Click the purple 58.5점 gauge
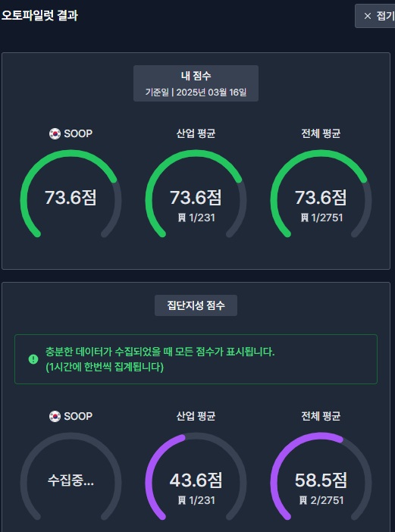The image size is (395, 532). coord(321,477)
